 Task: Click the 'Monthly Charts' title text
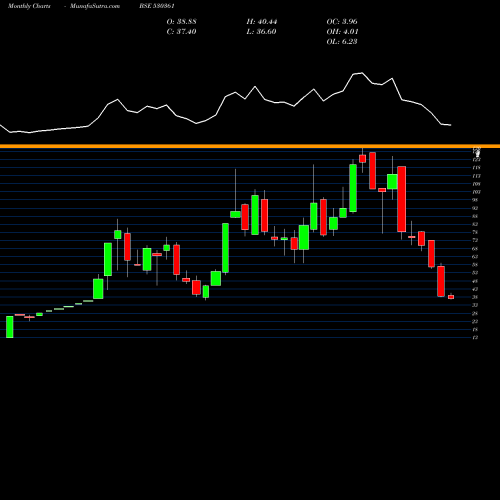click(x=29, y=6)
